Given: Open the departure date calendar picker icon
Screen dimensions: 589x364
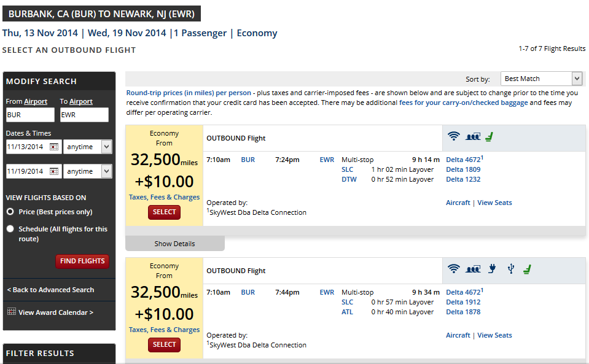Looking at the screenshot, I should click(x=54, y=147).
